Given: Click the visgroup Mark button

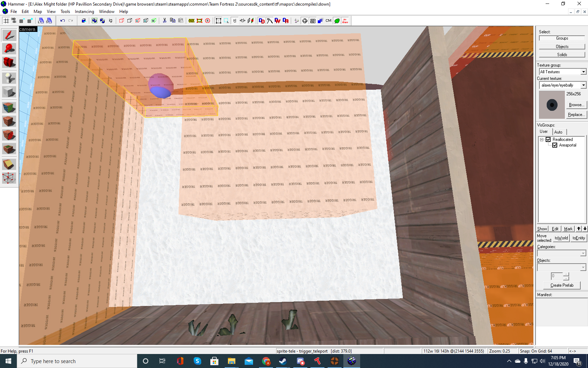Looking at the screenshot, I should coord(568,229).
